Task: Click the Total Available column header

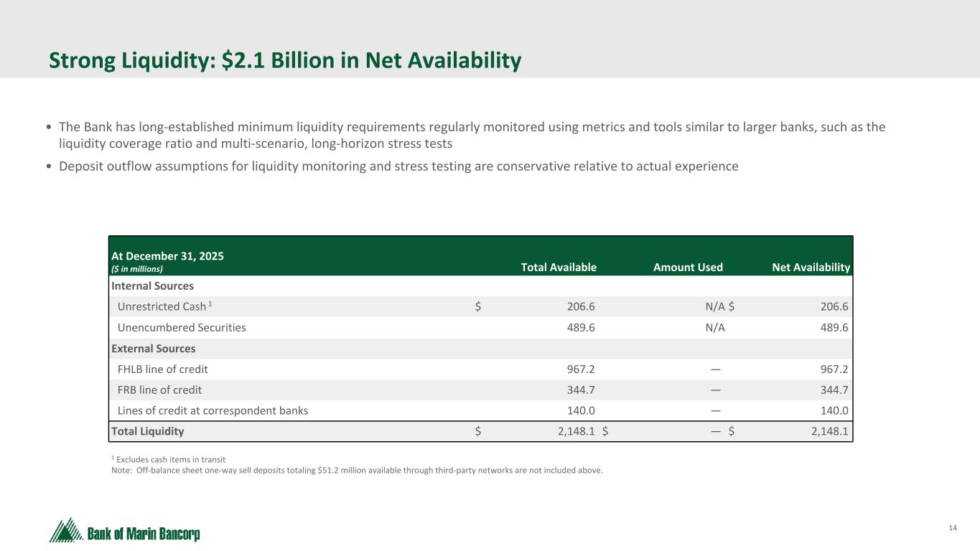Action: coord(558,268)
